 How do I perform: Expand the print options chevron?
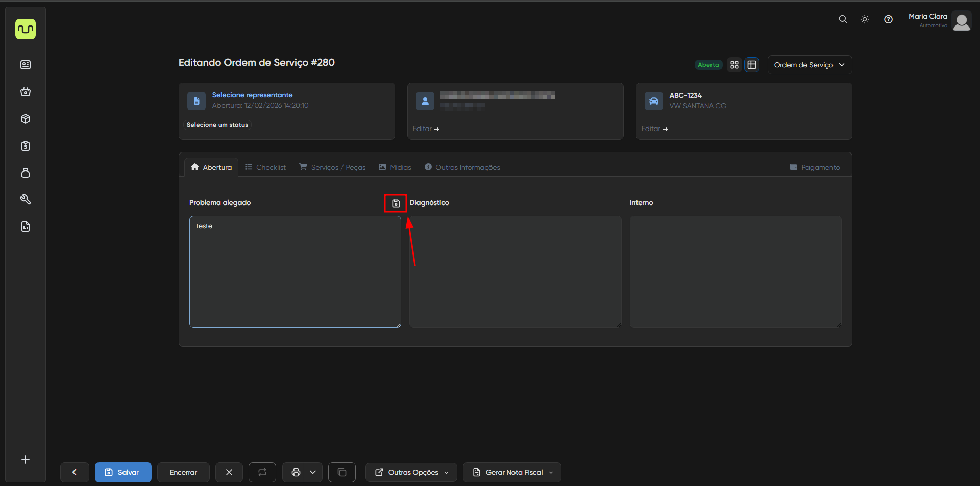pyautogui.click(x=313, y=472)
